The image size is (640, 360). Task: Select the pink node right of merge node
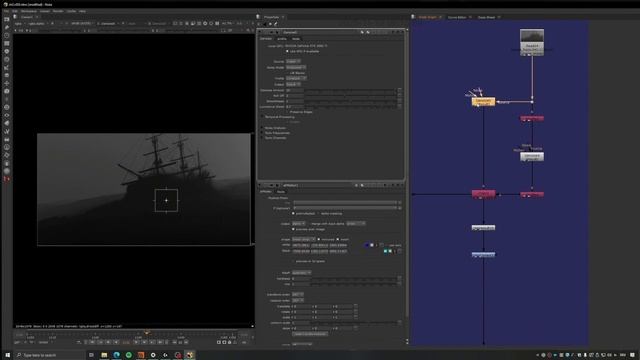pos(532,194)
